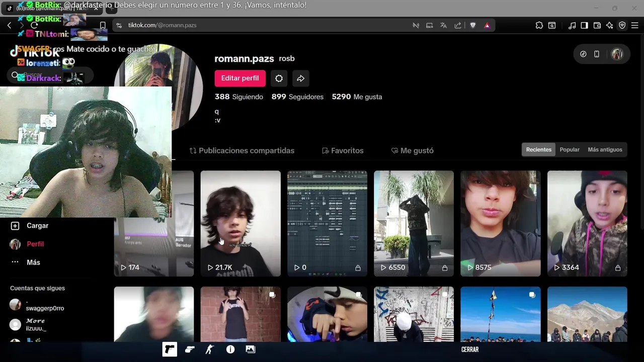Viewport: 644px width, 362px height.
Task: Click the info icon in bottom bar
Action: pyautogui.click(x=230, y=349)
